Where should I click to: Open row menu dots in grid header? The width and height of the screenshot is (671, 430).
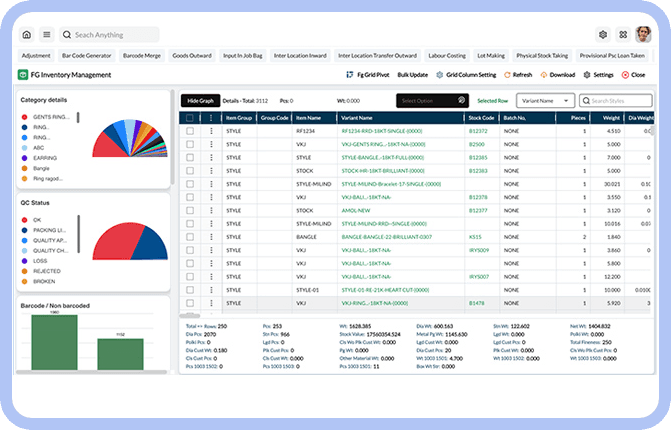[211, 118]
